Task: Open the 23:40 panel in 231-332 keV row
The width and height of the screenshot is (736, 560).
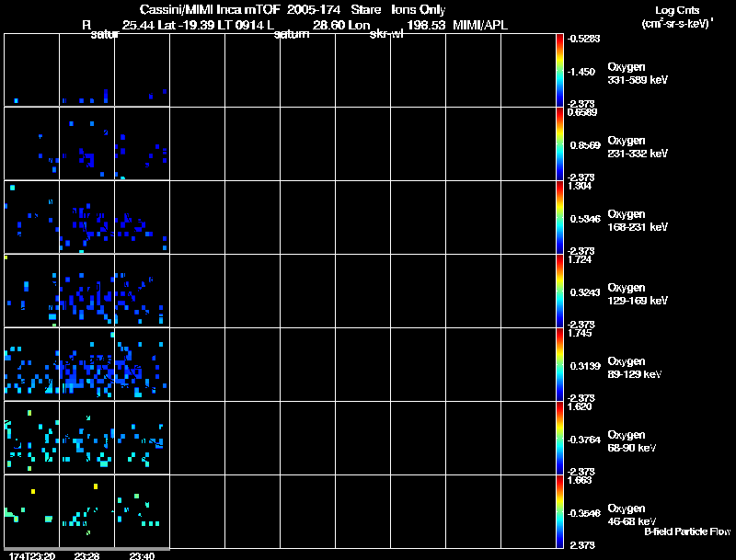Action: 142,144
